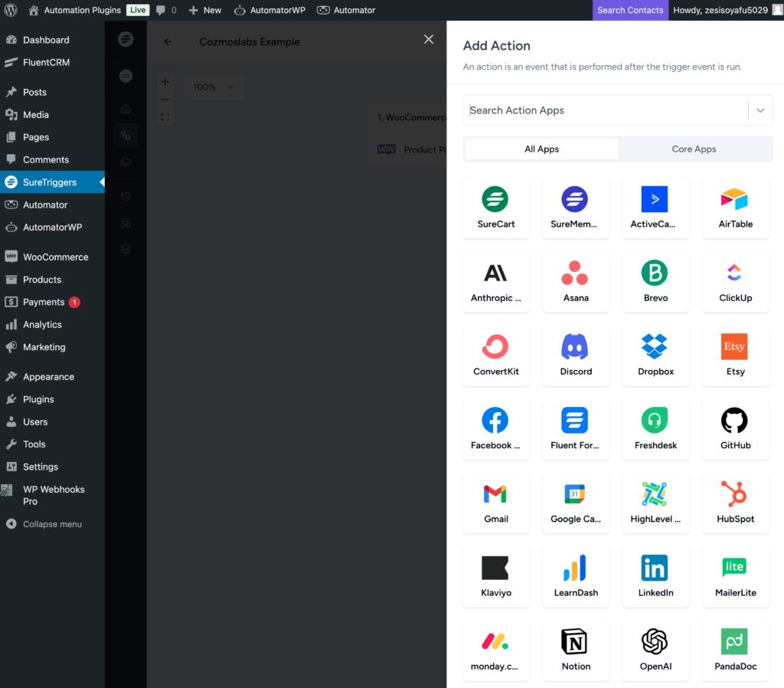Click the Search Contacts button
This screenshot has height=688, width=784.
[x=630, y=10]
